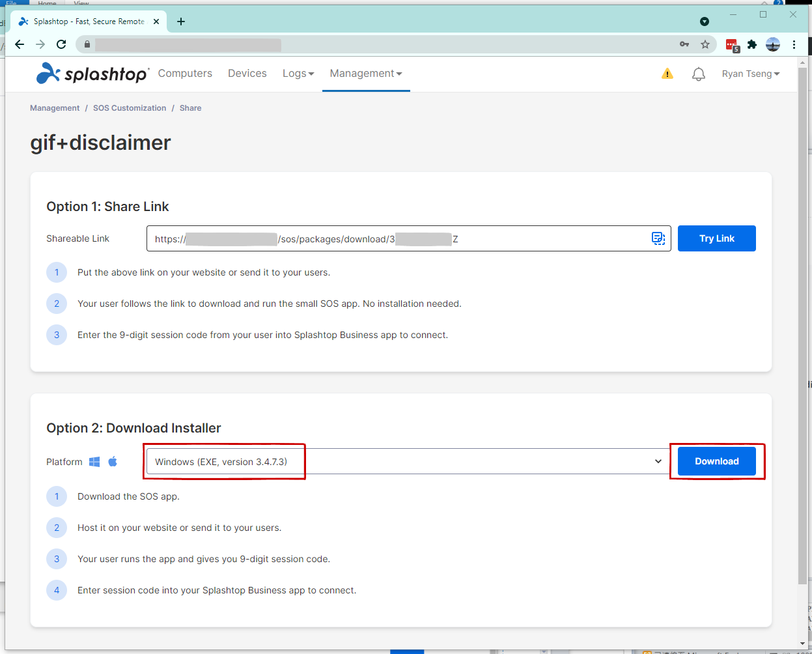Go to the Devices tab
Screen dimensions: 812x654
pos(247,74)
